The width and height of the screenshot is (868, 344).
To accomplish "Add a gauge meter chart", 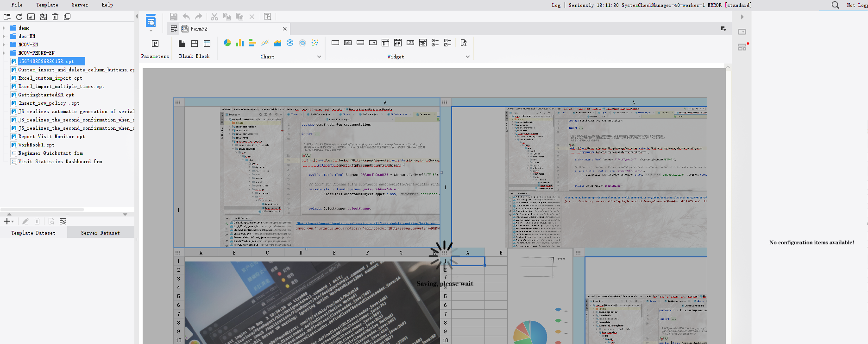I will [290, 43].
